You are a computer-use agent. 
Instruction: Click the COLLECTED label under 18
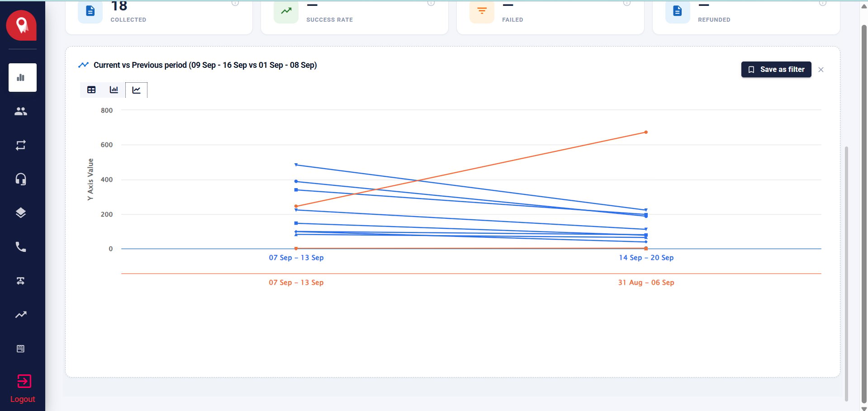pos(128,20)
